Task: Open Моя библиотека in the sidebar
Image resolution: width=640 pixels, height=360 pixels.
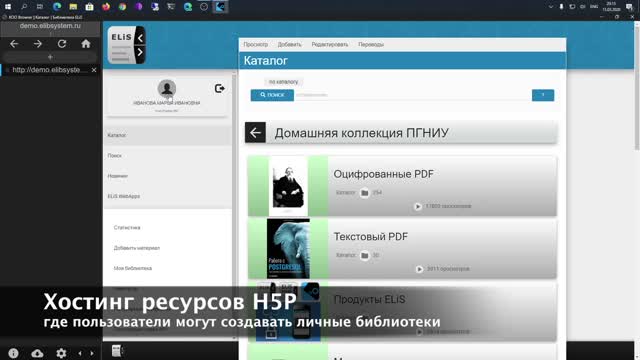Action: 133,268
